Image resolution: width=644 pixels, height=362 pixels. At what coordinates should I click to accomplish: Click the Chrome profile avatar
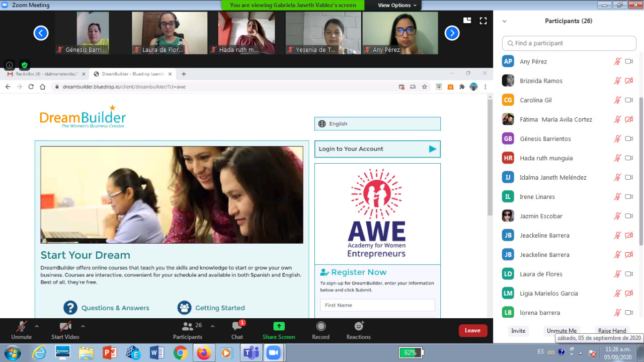point(473,87)
